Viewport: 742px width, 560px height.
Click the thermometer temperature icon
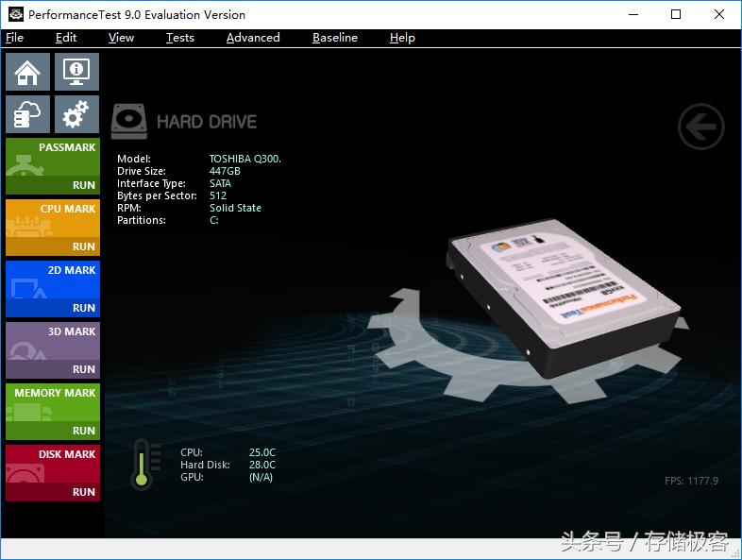pos(145,465)
